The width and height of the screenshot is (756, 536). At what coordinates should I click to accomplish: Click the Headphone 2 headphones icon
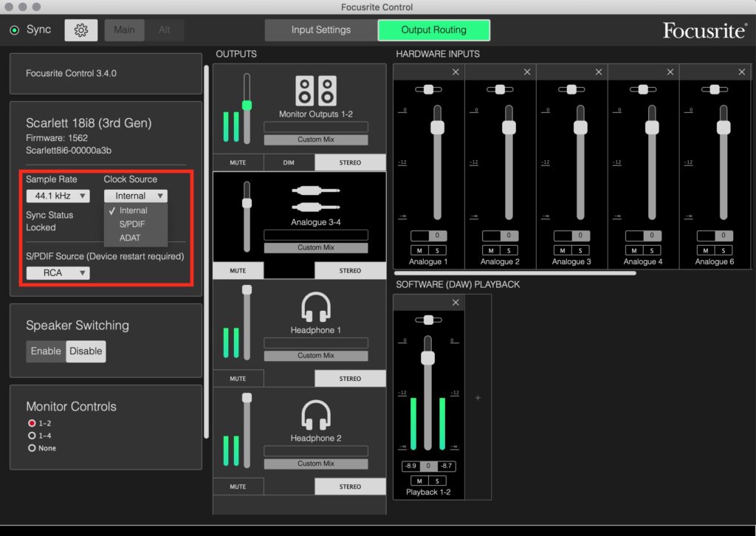coord(316,415)
